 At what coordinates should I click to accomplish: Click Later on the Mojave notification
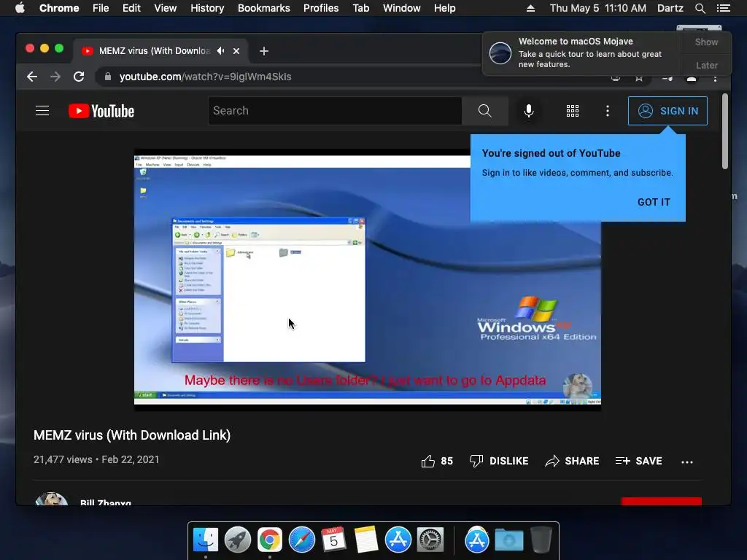tap(706, 65)
